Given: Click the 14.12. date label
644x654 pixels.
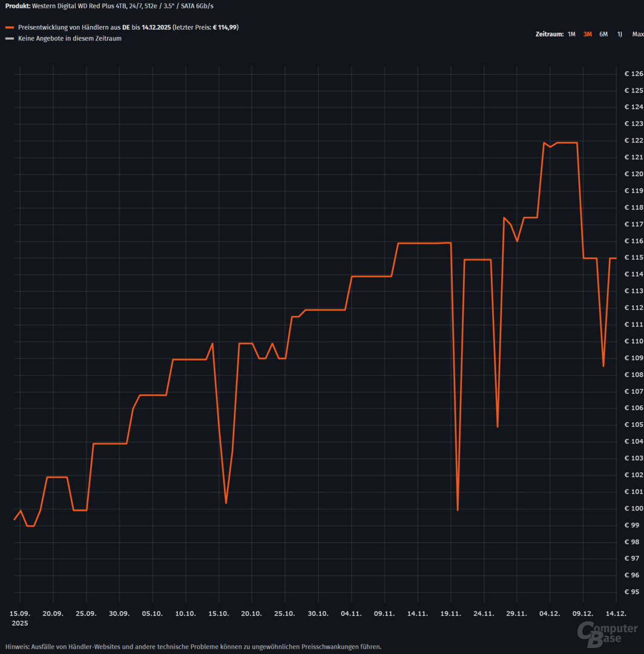Looking at the screenshot, I should [x=616, y=613].
